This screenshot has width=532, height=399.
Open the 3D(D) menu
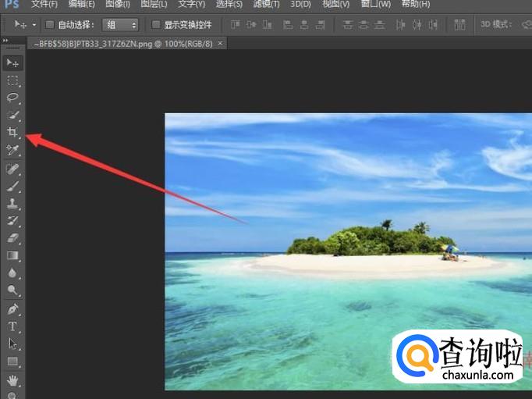[x=300, y=5]
